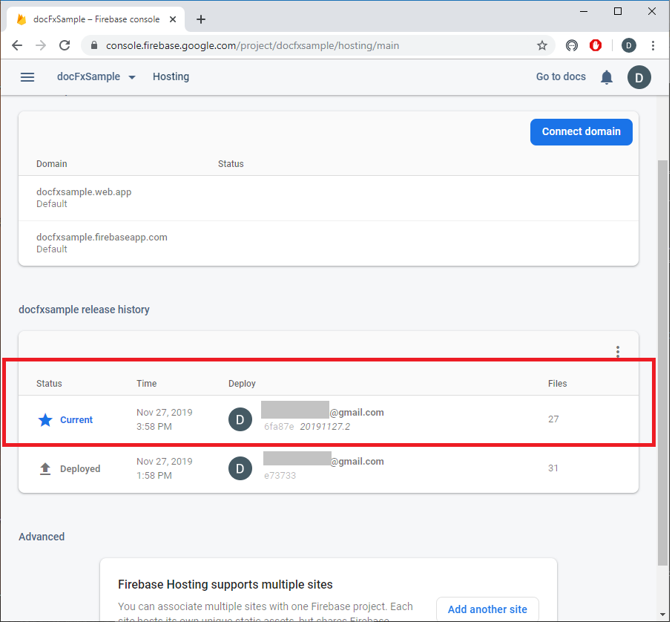Click the notifications bell icon
The height and width of the screenshot is (622, 672).
pos(607,77)
